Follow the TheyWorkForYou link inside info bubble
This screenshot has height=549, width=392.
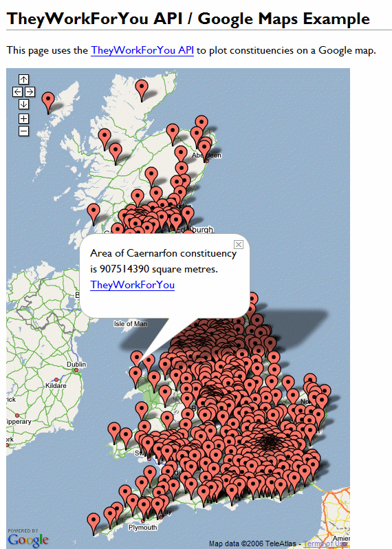132,285
